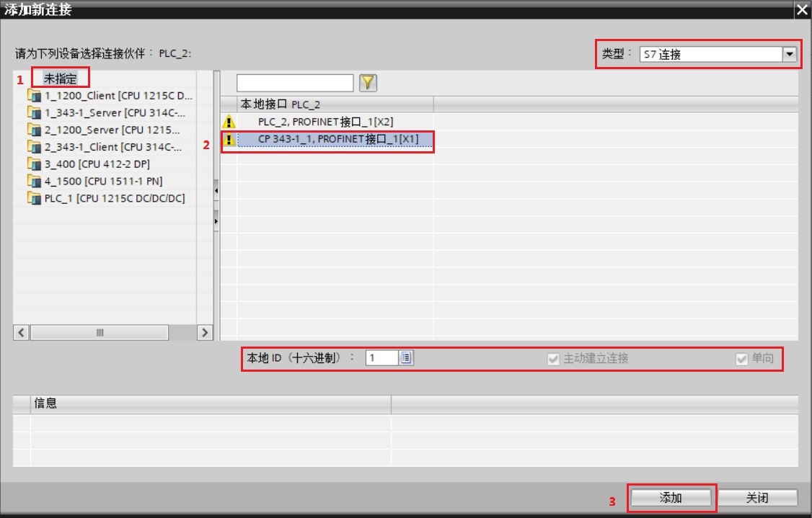Viewport: 812px width, 518px height.
Task: Toggle the 单向 checkbox
Action: 741,359
